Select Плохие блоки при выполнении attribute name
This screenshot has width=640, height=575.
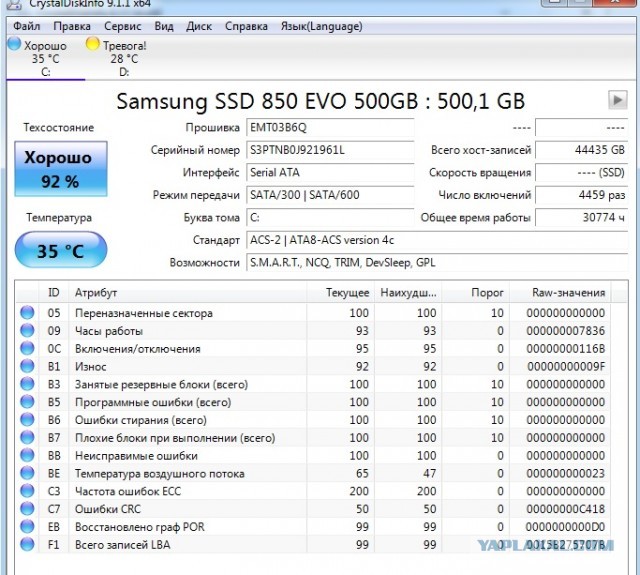175,438
